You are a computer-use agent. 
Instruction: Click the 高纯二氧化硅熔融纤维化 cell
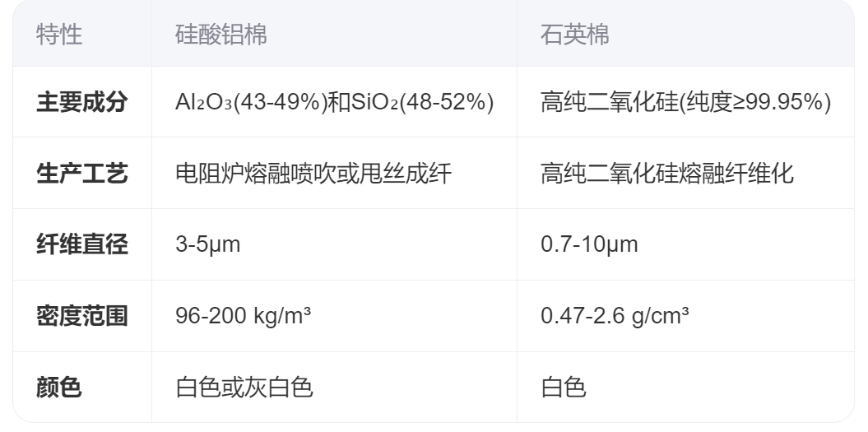[x=667, y=174]
